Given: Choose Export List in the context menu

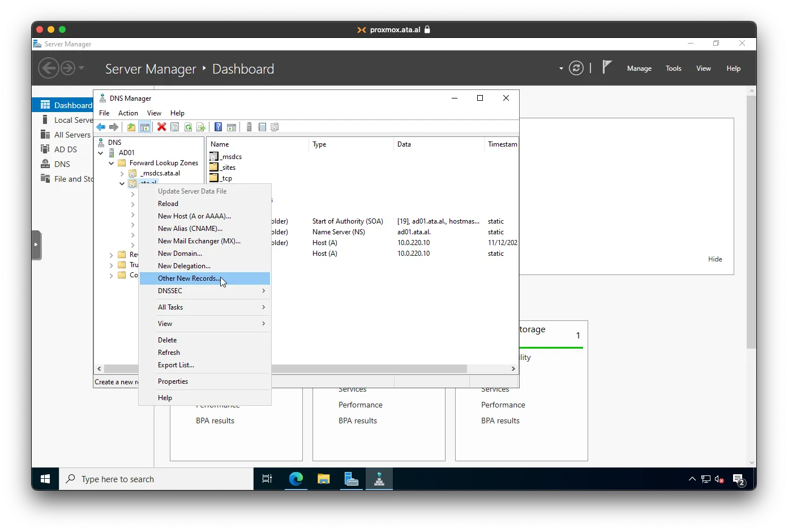Looking at the screenshot, I should point(205,365).
